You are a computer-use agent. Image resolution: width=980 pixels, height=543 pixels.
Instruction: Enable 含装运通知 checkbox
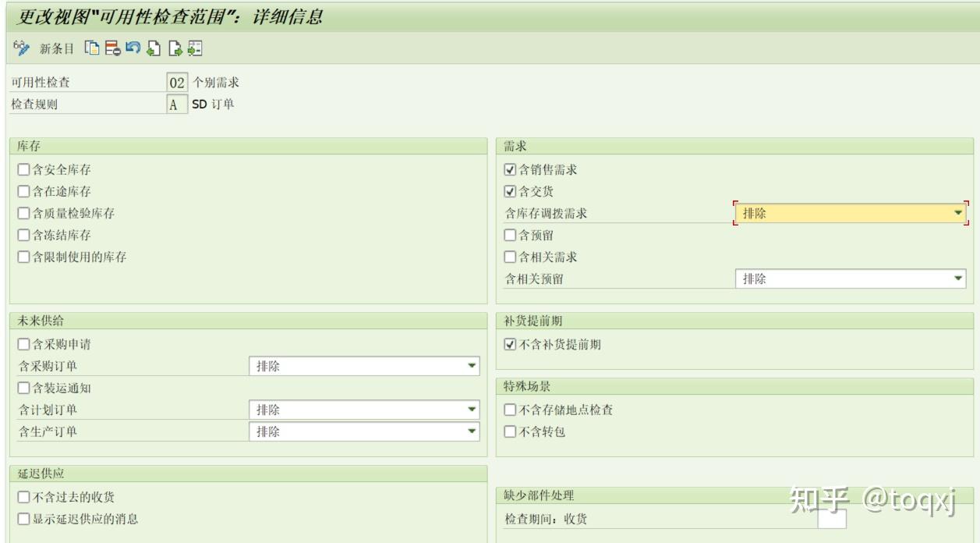point(23,386)
